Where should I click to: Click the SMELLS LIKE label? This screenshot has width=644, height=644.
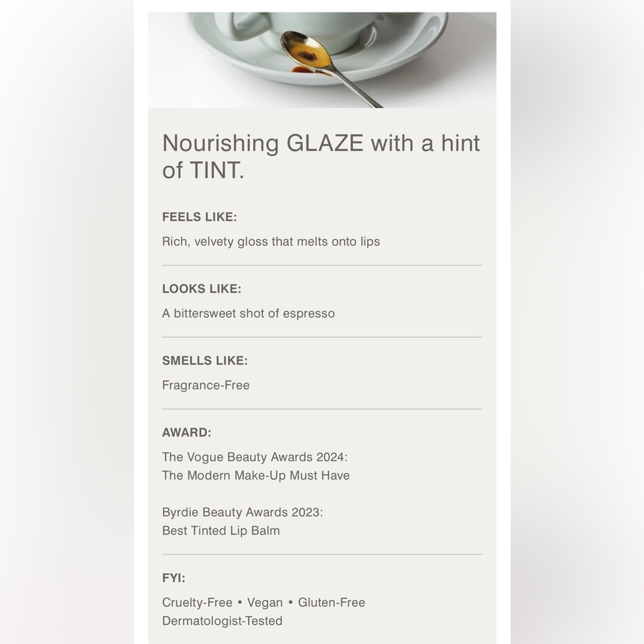(x=205, y=361)
